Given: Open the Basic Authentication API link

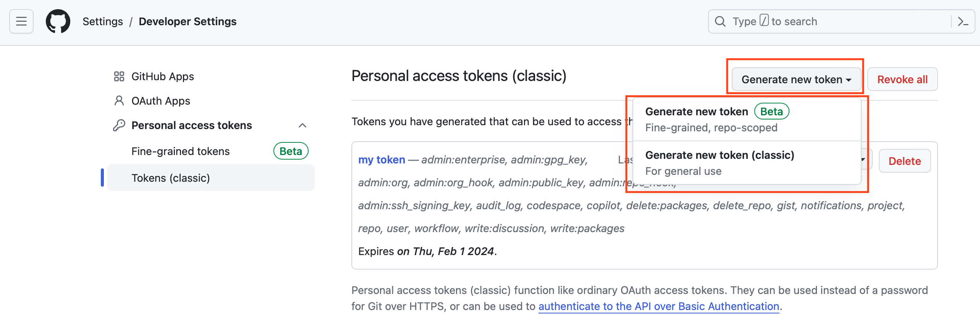Looking at the screenshot, I should click(x=658, y=306).
